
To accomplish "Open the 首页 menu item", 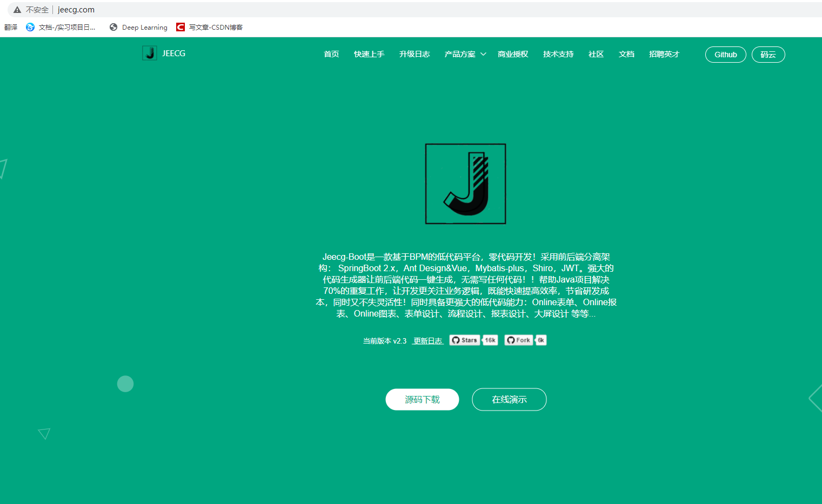I will [331, 54].
